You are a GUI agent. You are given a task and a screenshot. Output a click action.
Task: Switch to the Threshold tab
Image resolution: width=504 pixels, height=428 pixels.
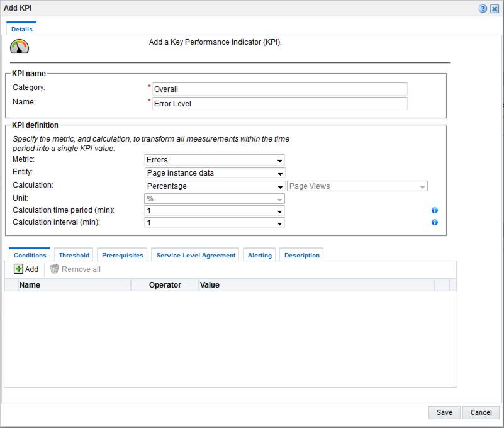click(74, 255)
